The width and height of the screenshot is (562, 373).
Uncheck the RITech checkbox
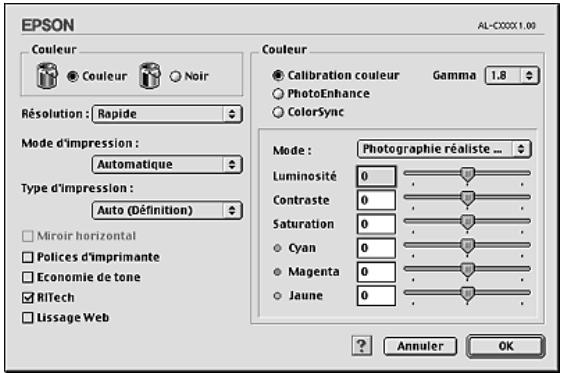pos(28,297)
